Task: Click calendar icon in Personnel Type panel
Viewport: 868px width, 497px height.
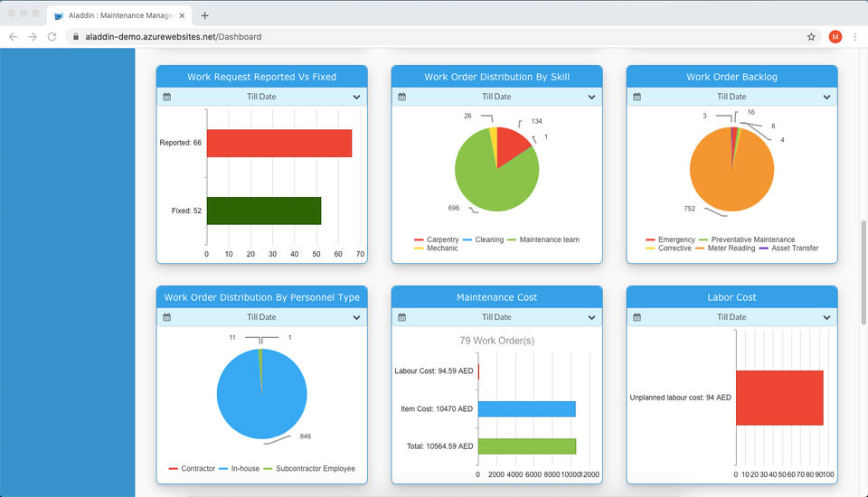Action: tap(167, 317)
